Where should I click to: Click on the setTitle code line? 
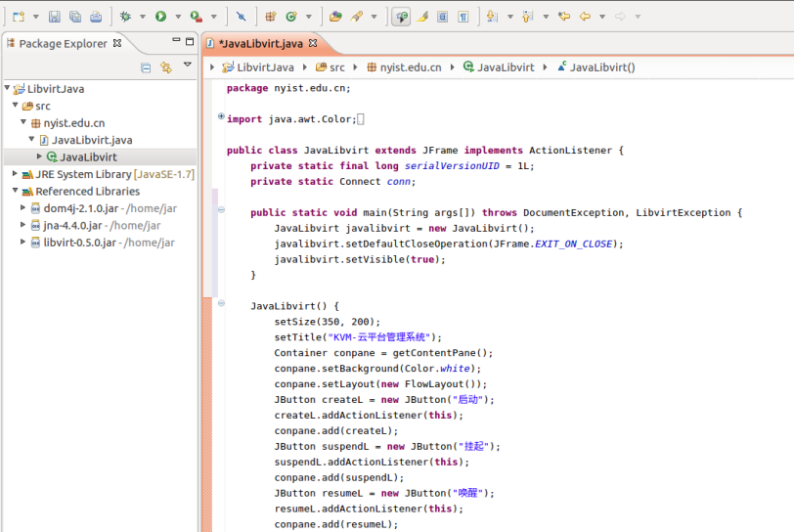[x=358, y=337]
